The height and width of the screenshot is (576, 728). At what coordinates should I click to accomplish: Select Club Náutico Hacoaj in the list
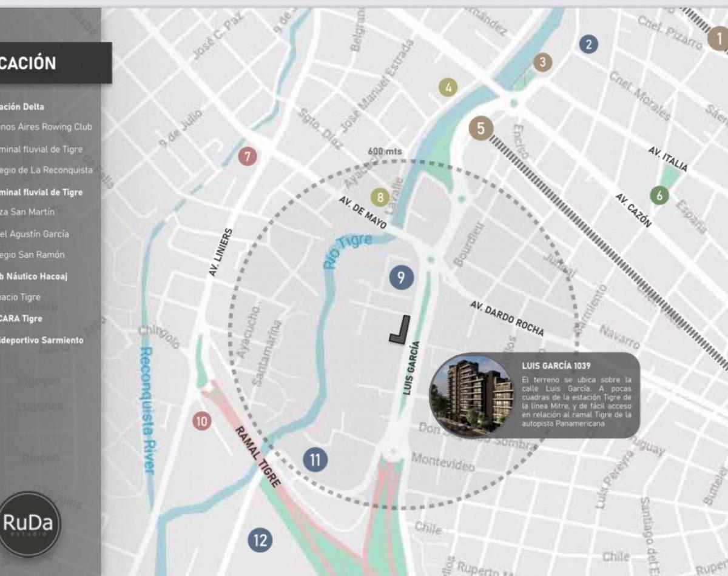[34, 276]
